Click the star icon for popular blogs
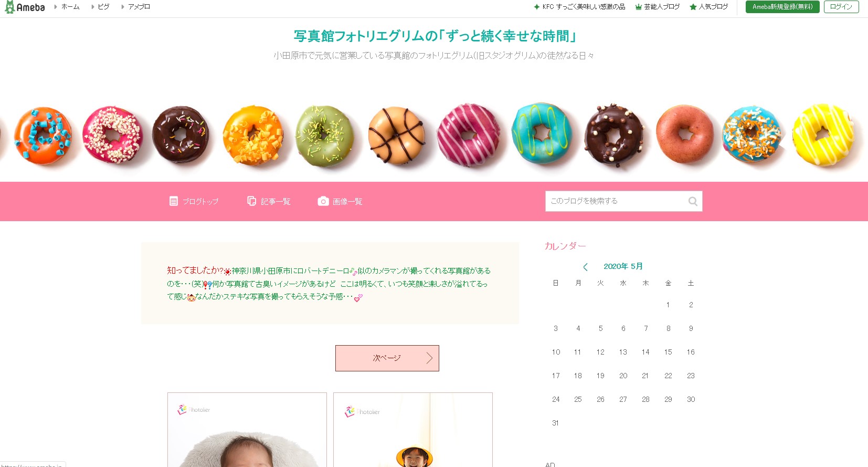Screen dimensions: 868x467 pyautogui.click(x=693, y=7)
